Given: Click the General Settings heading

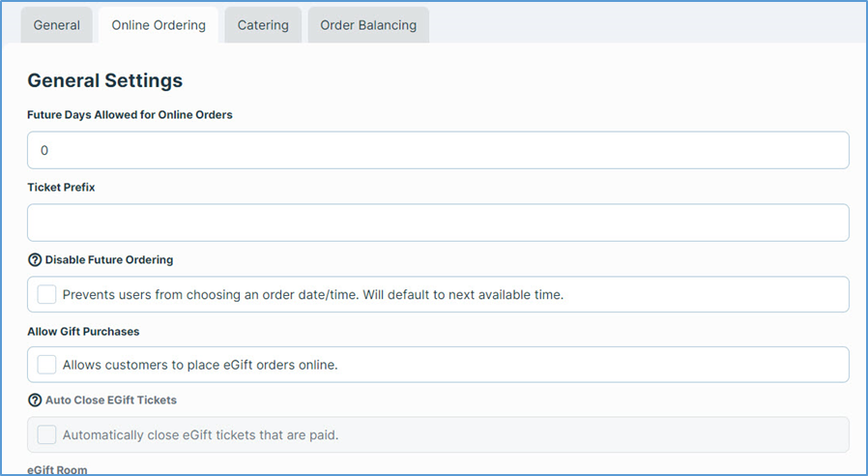Looking at the screenshot, I should [x=104, y=80].
